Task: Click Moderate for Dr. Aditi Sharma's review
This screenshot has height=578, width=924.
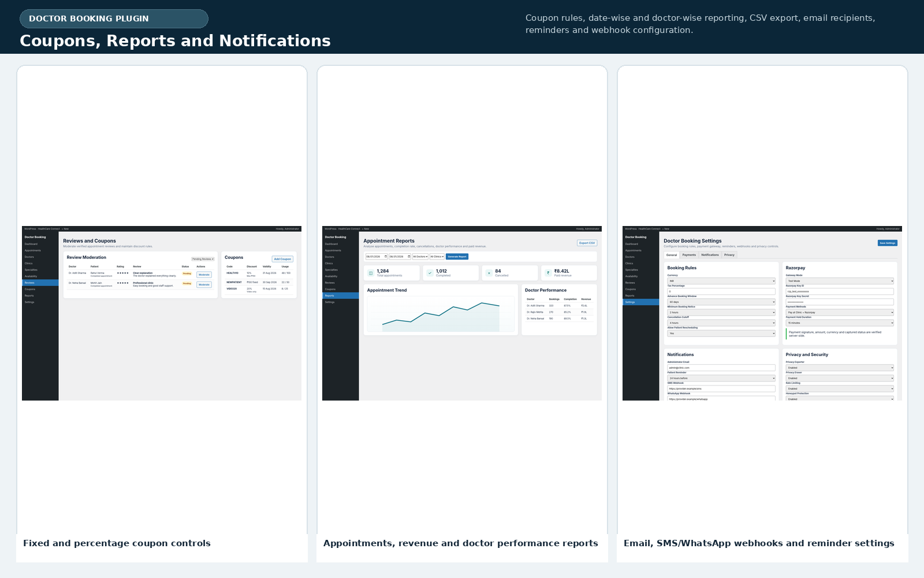Action: 204,275
